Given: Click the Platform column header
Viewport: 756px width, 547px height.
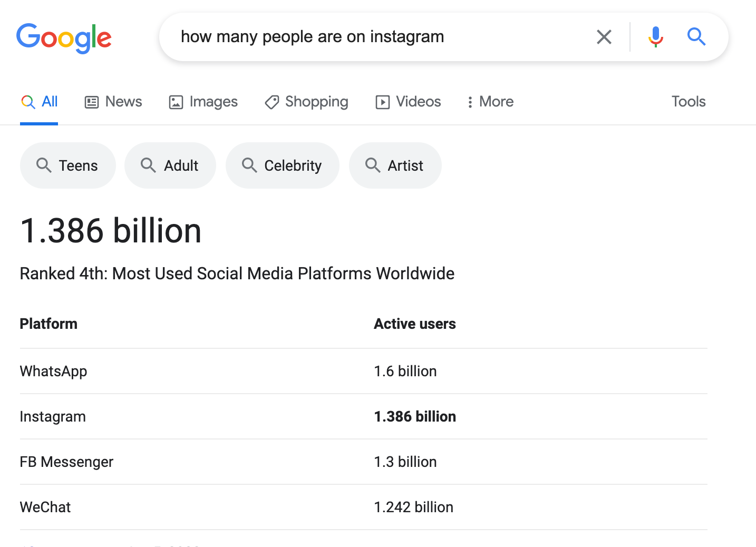Looking at the screenshot, I should pyautogui.click(x=49, y=324).
